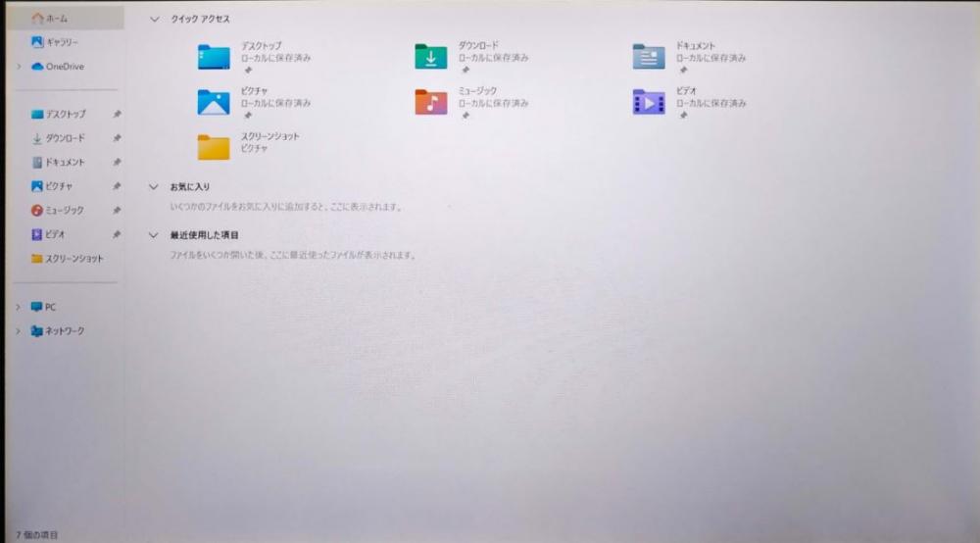Collapse the クイック アクセス section
Screen dimensions: 980x543
(x=155, y=20)
